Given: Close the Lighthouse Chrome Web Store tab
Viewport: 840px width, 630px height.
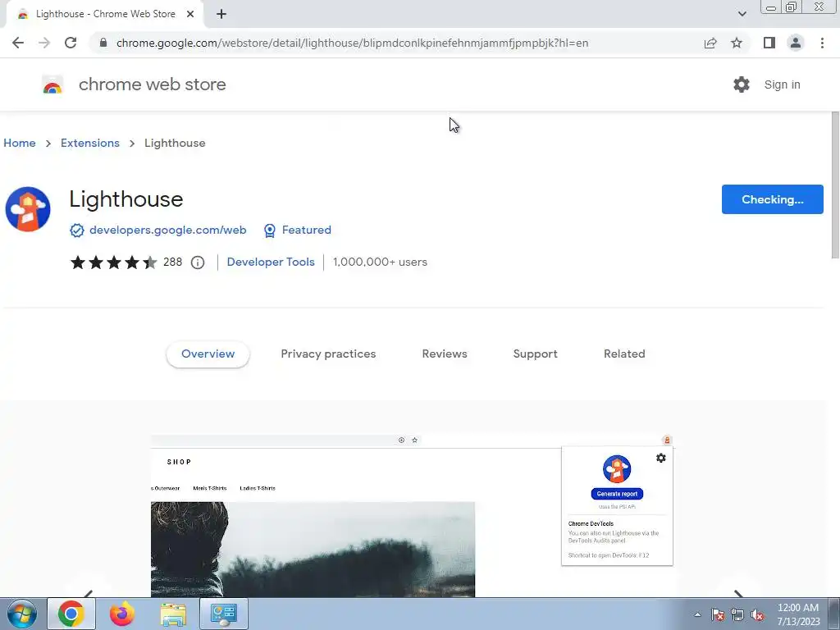Looking at the screenshot, I should click(x=190, y=14).
